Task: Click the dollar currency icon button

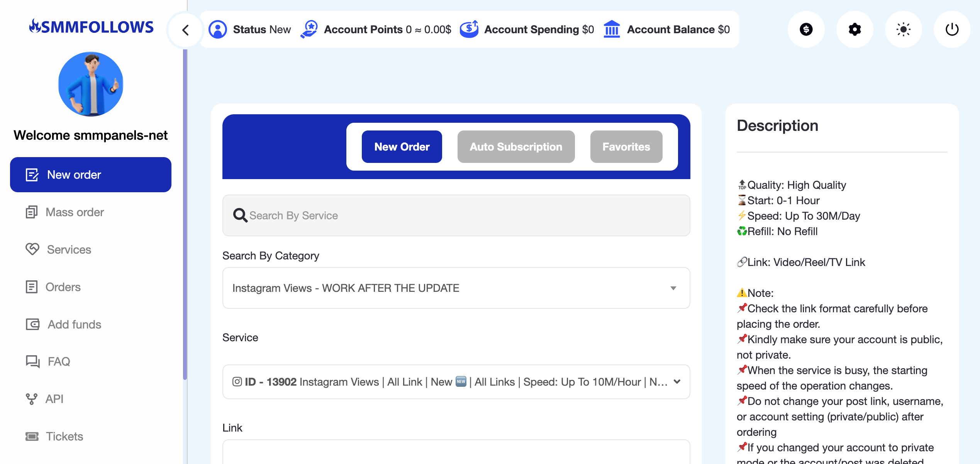Action: click(x=806, y=29)
